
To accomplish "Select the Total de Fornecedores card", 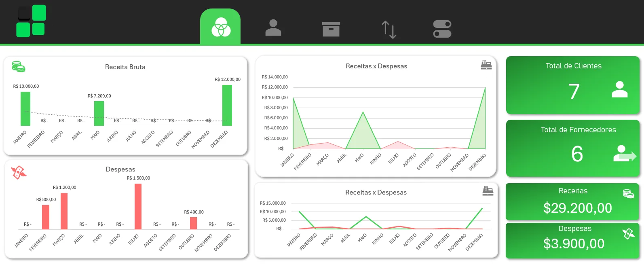I will 572,148.
